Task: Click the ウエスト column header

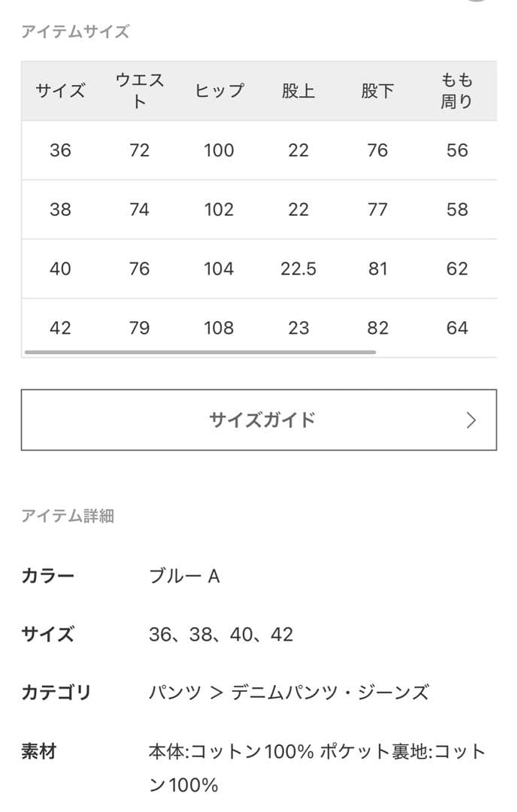Action: [x=140, y=91]
